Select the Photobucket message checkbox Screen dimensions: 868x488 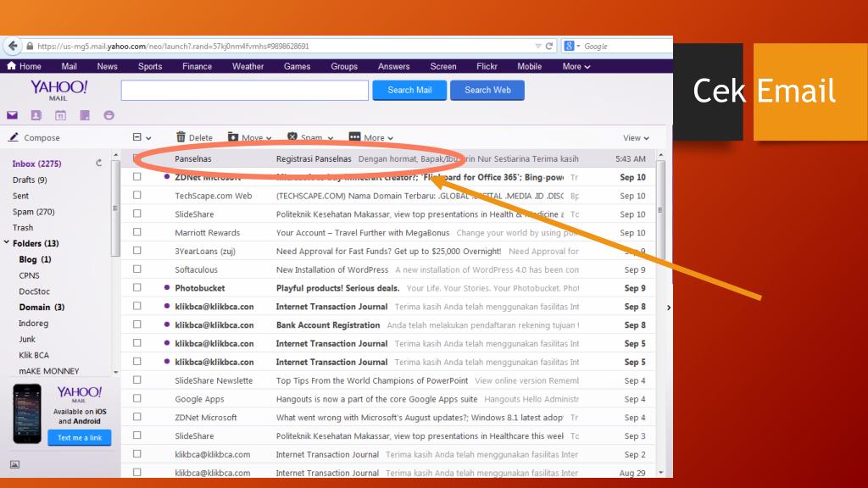click(136, 288)
